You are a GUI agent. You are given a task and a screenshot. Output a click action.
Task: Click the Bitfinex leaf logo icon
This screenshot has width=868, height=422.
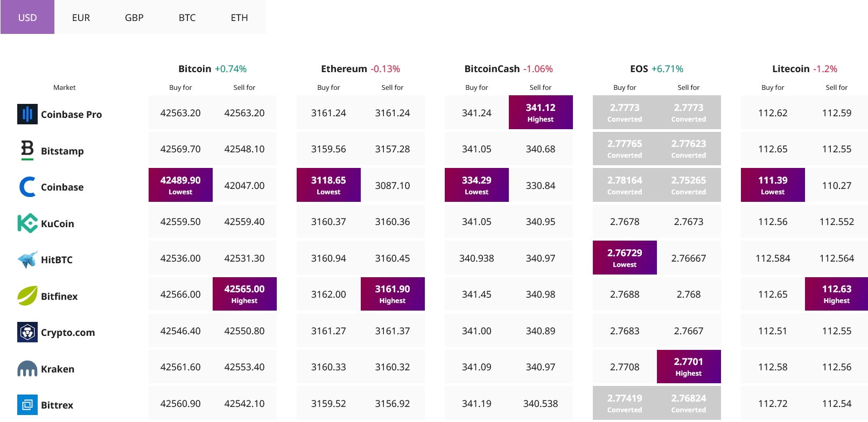(x=27, y=296)
